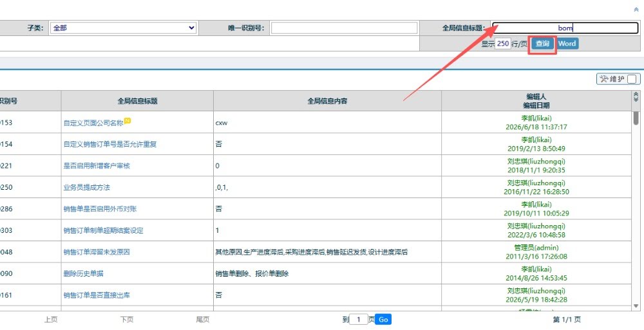Open the 业务员提成方法 link

click(87, 187)
